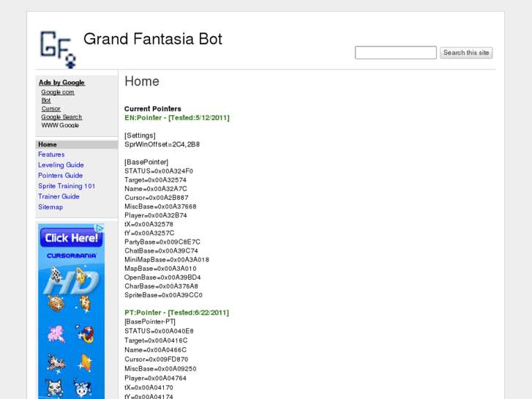Click the [BasePointer] line

(x=146, y=162)
